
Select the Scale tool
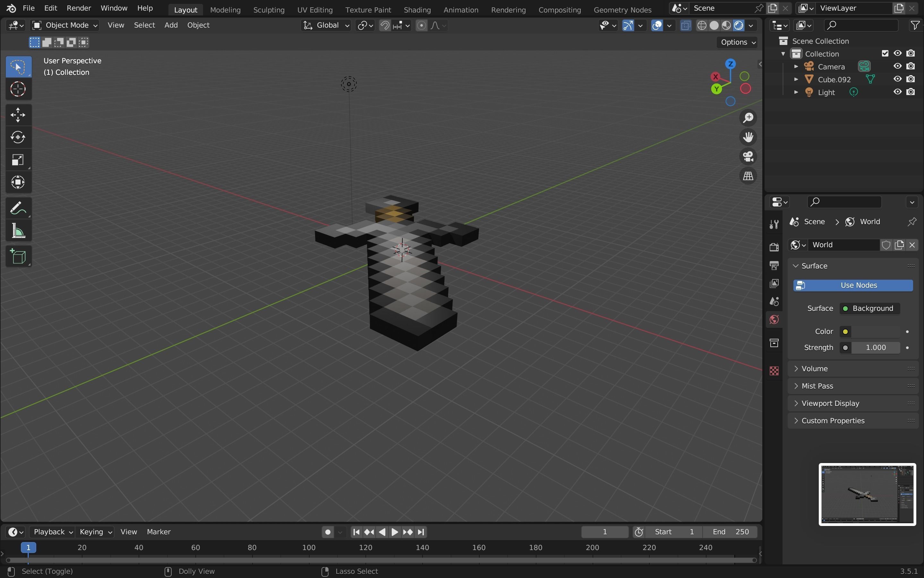point(18,160)
